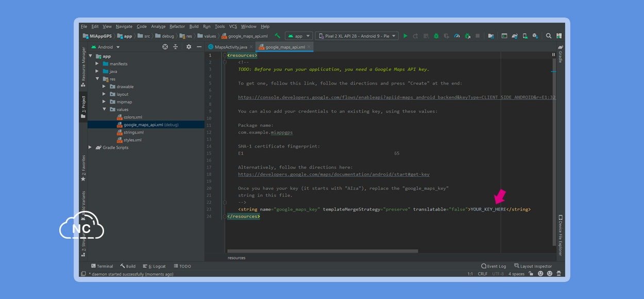
Task: Expand the manifests folder in tree
Action: (97, 64)
